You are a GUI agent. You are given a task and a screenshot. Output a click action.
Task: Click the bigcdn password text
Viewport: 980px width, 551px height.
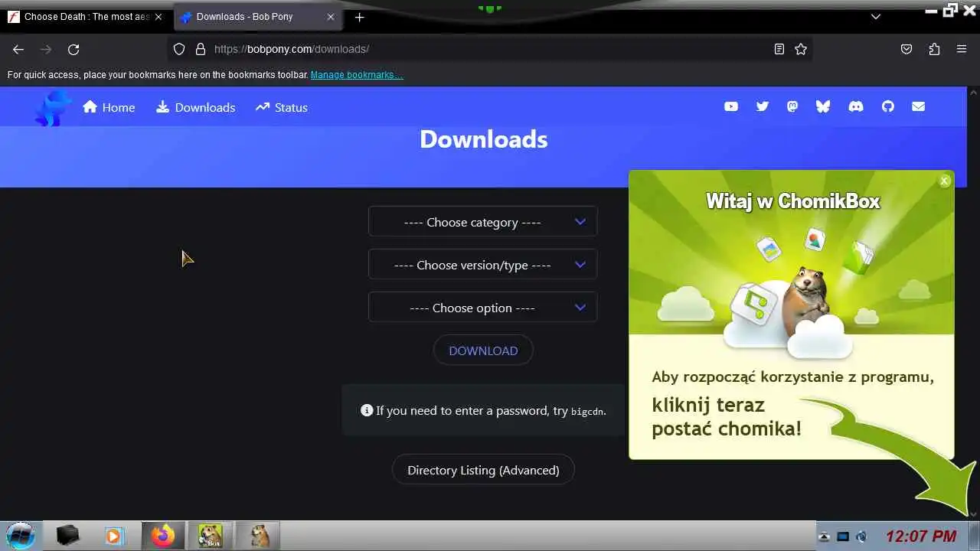(x=587, y=411)
